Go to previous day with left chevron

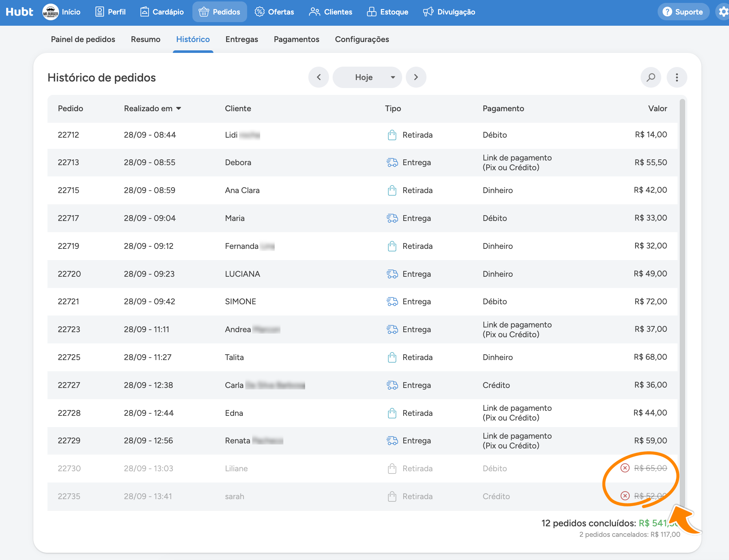[x=319, y=77]
